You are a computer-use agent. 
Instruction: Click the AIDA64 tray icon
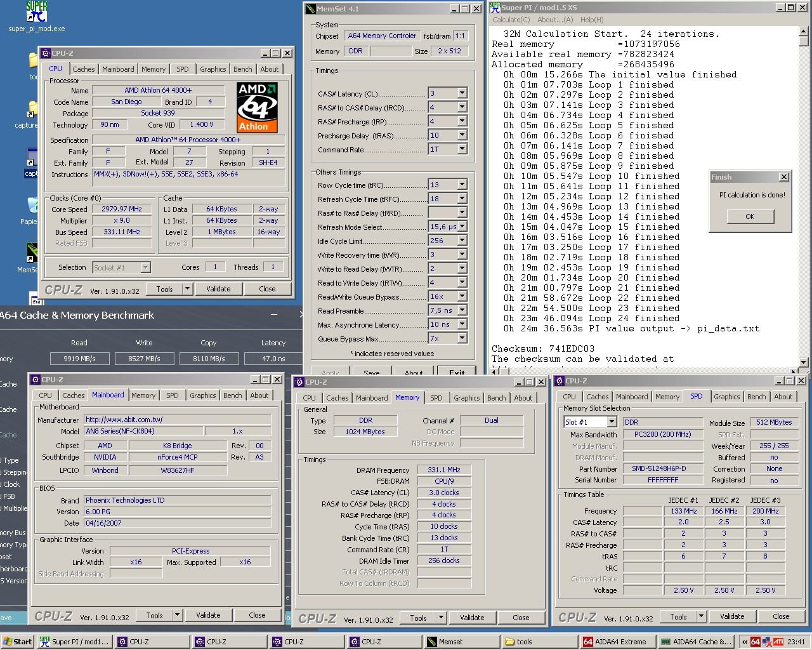[x=756, y=642]
